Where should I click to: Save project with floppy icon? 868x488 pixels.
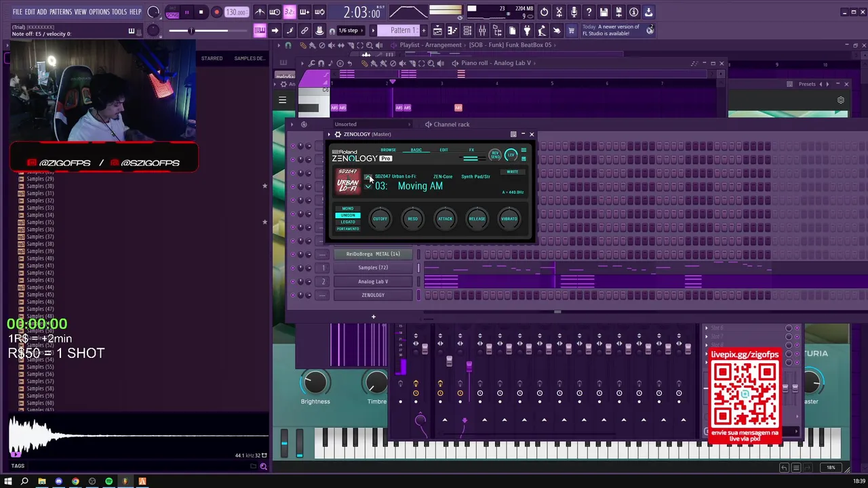[604, 12]
